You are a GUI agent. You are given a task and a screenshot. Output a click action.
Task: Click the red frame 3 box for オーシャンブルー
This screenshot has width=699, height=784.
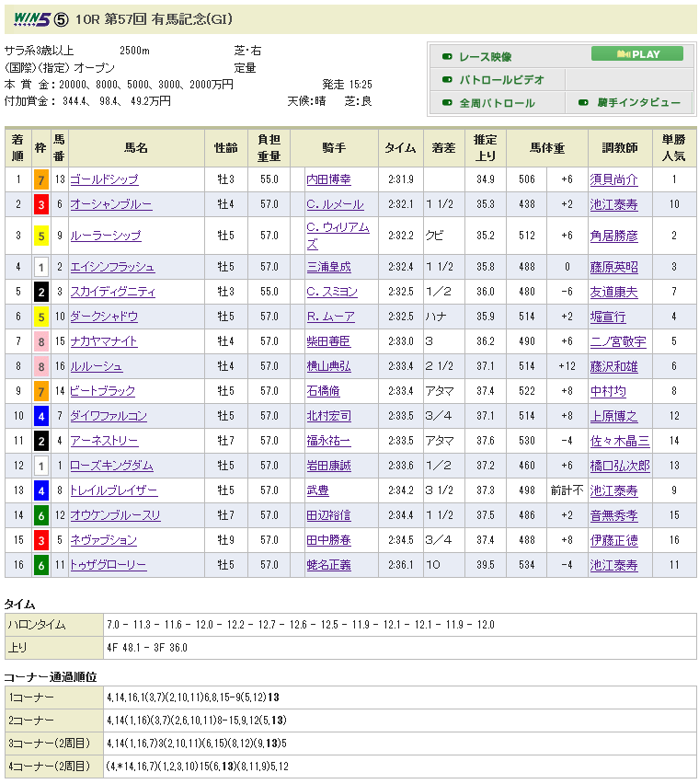click(40, 204)
